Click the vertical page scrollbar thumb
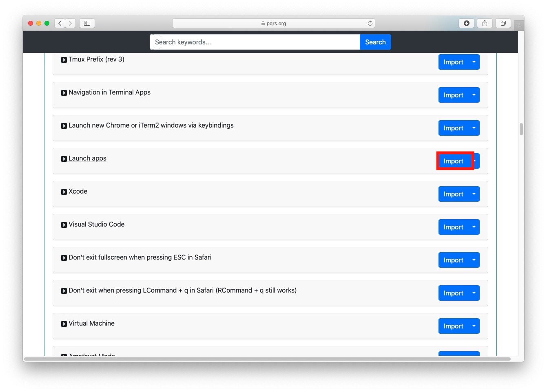 point(521,129)
